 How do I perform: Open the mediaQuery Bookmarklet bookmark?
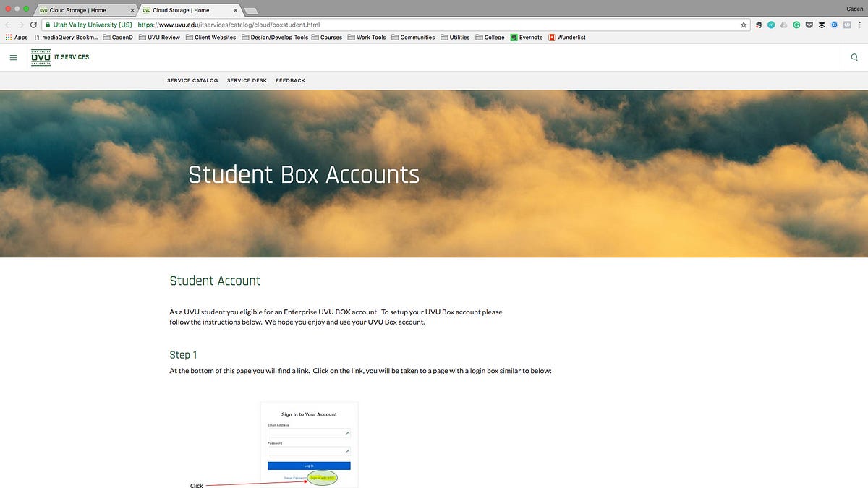pyautogui.click(x=66, y=38)
